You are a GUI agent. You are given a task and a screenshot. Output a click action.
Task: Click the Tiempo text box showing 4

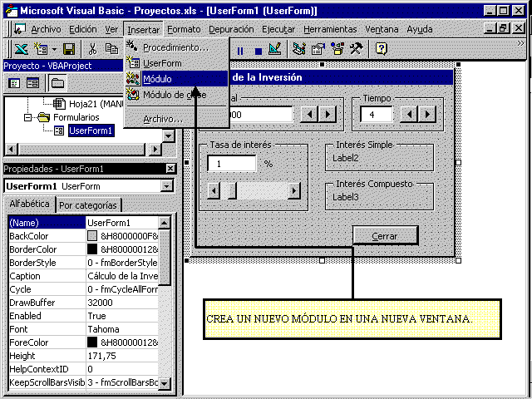[377, 115]
